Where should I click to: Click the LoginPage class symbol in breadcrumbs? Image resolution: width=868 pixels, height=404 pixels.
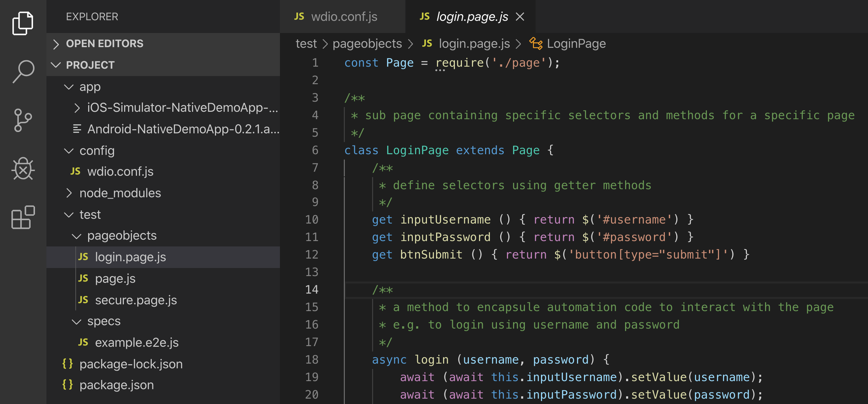pyautogui.click(x=576, y=43)
